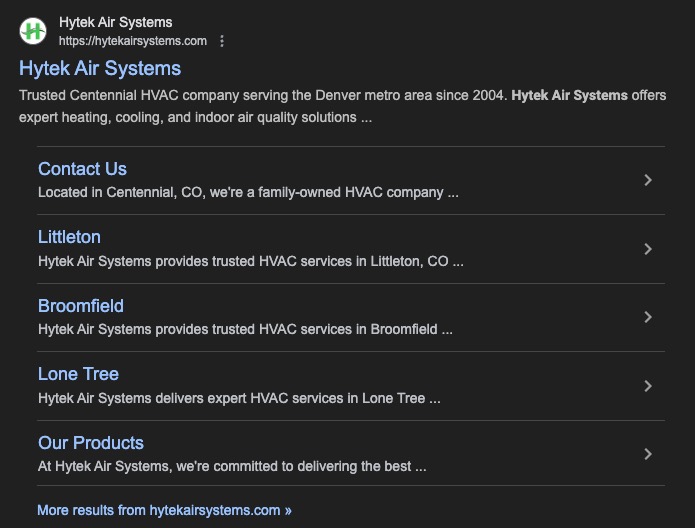
Task: Go to the Lone Tree sitelink
Action: coord(78,374)
